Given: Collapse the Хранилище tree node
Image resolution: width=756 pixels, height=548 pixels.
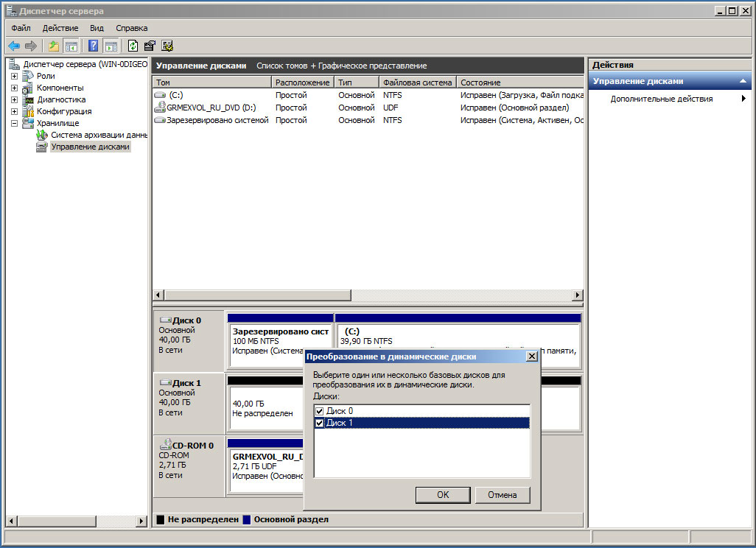Looking at the screenshot, I should point(14,124).
